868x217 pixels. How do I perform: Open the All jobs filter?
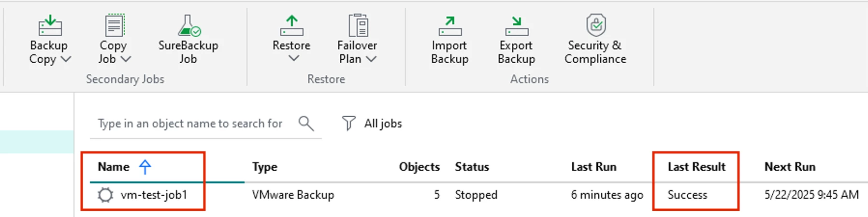pyautogui.click(x=372, y=123)
